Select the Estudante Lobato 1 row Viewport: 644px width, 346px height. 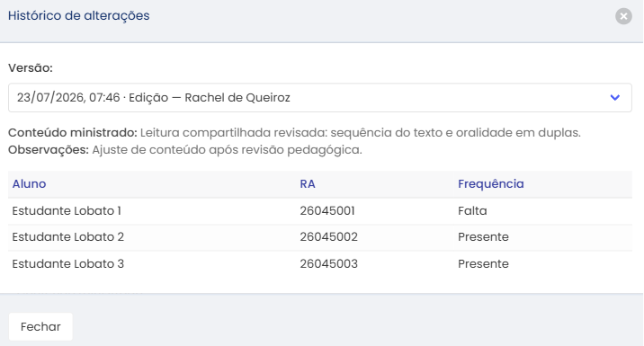pos(320,211)
